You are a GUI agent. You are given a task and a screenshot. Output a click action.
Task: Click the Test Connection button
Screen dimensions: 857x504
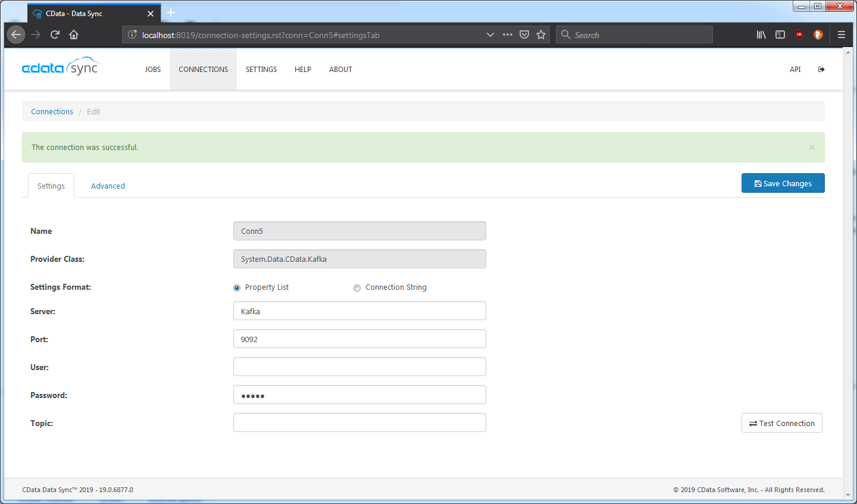click(781, 423)
